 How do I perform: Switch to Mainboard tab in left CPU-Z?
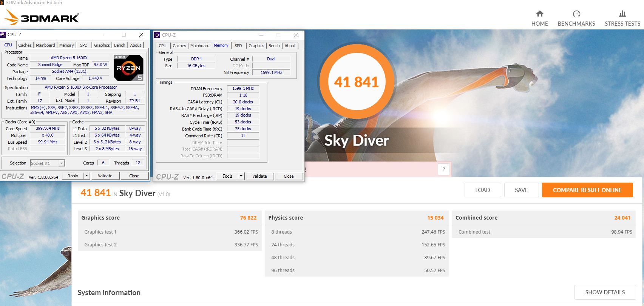[45, 45]
